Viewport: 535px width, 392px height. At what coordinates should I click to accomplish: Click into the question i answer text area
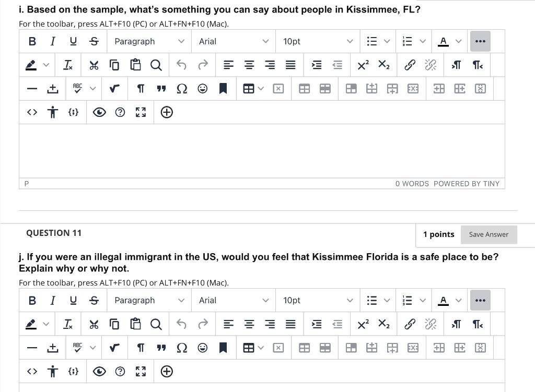tap(262, 151)
